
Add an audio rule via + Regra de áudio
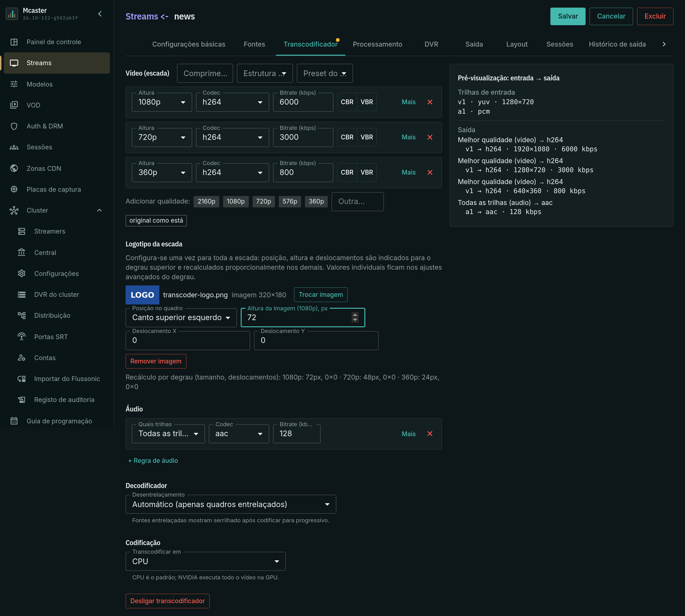(153, 460)
